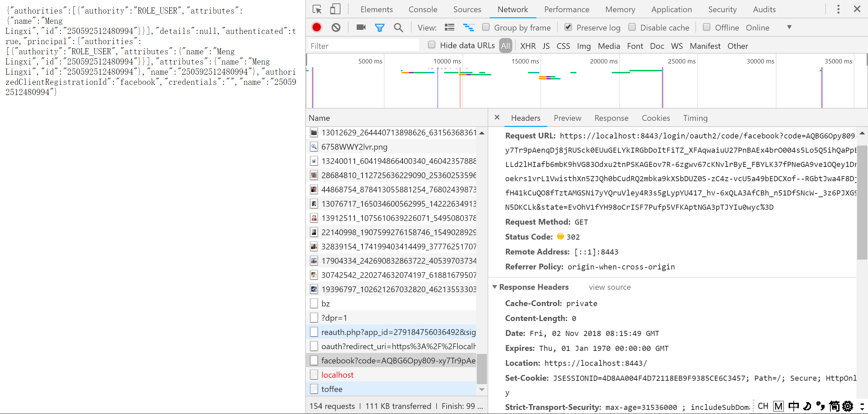
Task: Uncheck the Preserve log checkbox
Action: click(x=568, y=27)
